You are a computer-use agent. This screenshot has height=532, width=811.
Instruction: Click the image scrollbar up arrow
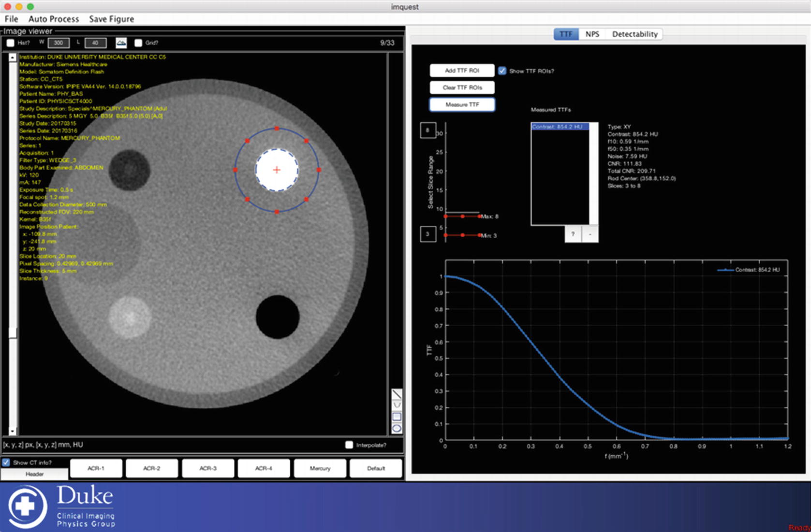coord(13,58)
